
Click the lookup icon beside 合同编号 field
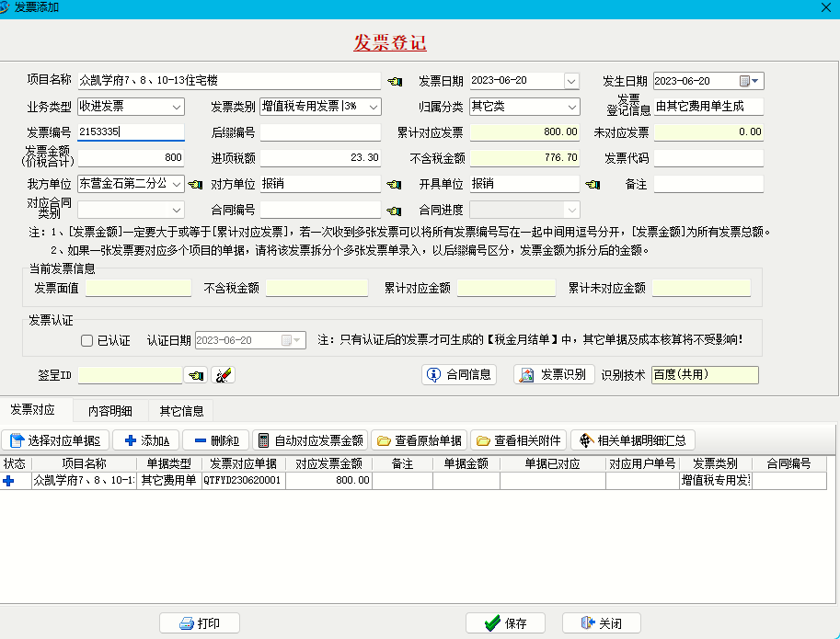(x=395, y=210)
